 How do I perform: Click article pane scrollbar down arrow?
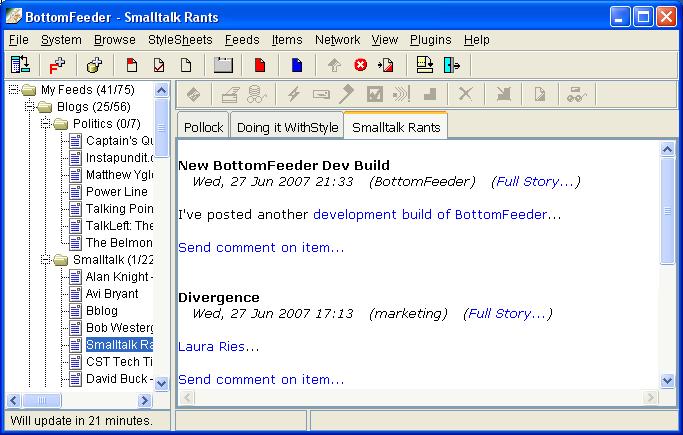click(667, 381)
